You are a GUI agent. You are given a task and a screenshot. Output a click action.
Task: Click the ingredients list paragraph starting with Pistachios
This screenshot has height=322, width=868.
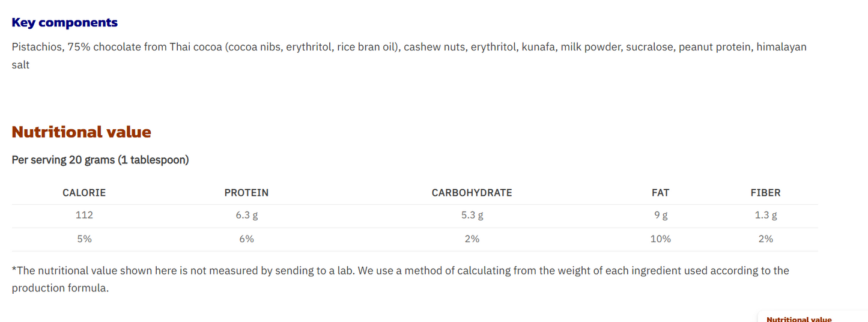click(408, 47)
